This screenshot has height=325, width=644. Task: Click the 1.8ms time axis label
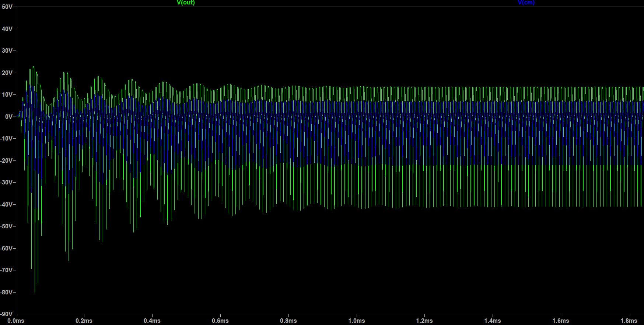pyautogui.click(x=629, y=321)
